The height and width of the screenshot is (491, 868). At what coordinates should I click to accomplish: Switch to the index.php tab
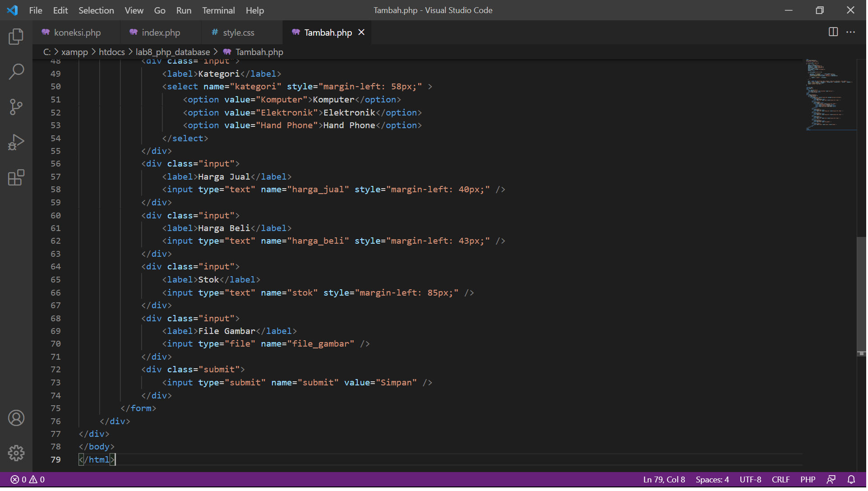tap(160, 32)
